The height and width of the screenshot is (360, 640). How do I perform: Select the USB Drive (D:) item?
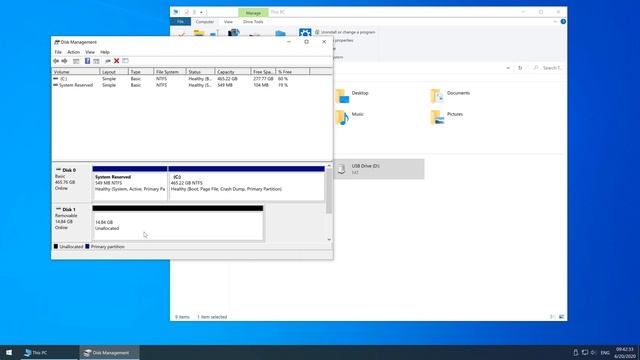[379, 169]
